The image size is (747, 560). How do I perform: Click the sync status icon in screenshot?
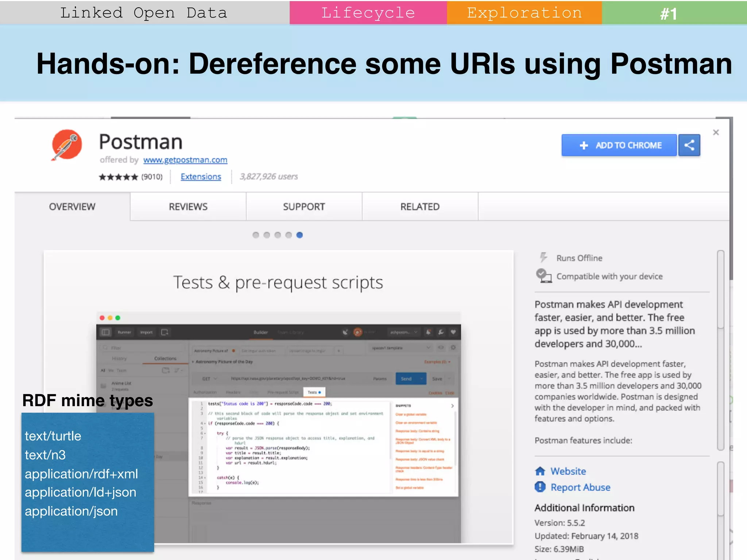pos(358,332)
